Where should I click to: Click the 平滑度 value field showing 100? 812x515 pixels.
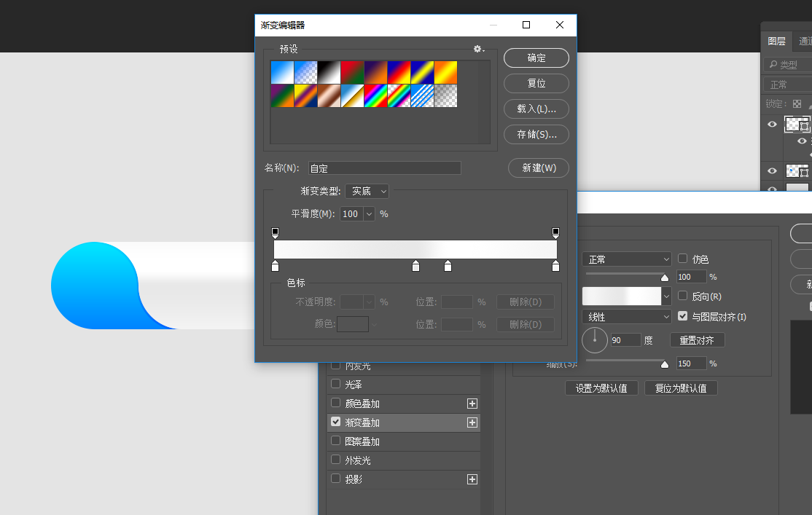[351, 213]
